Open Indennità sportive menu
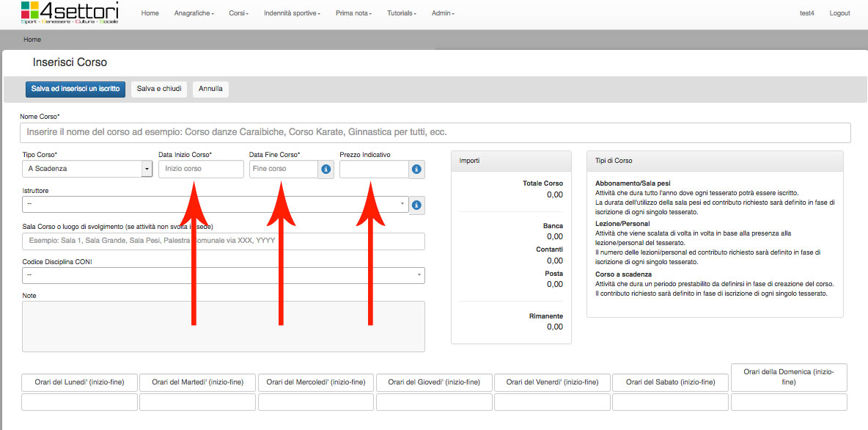 292,13
